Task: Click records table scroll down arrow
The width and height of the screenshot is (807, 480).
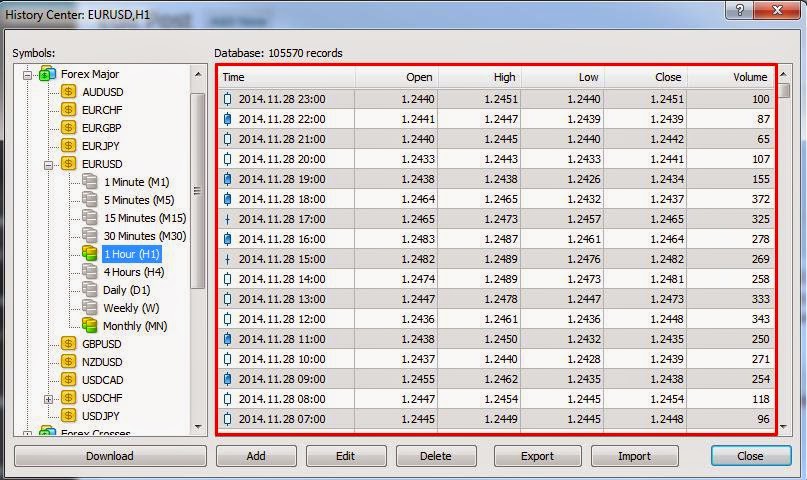Action: [x=784, y=426]
